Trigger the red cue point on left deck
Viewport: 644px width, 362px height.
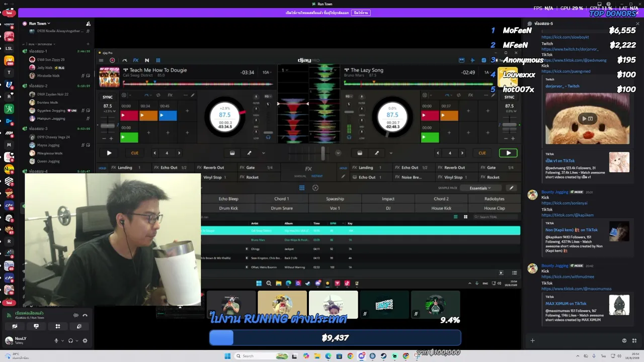[129, 116]
